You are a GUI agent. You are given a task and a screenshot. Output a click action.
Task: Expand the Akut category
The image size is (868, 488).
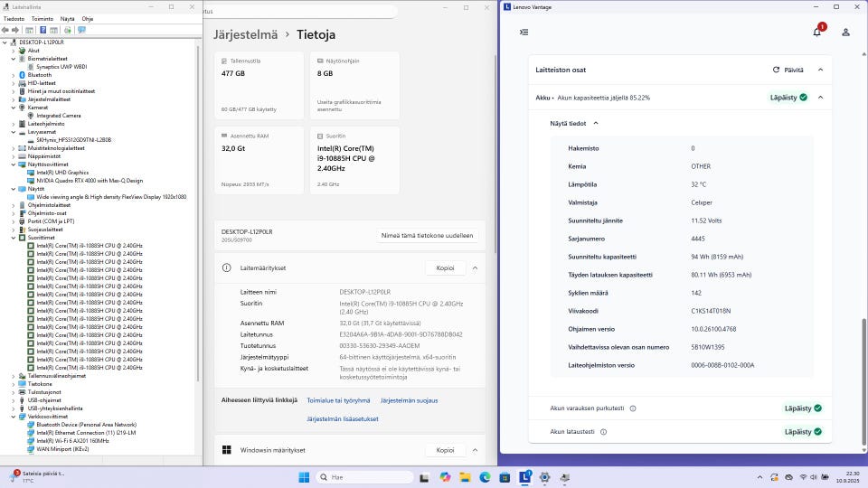coord(14,51)
